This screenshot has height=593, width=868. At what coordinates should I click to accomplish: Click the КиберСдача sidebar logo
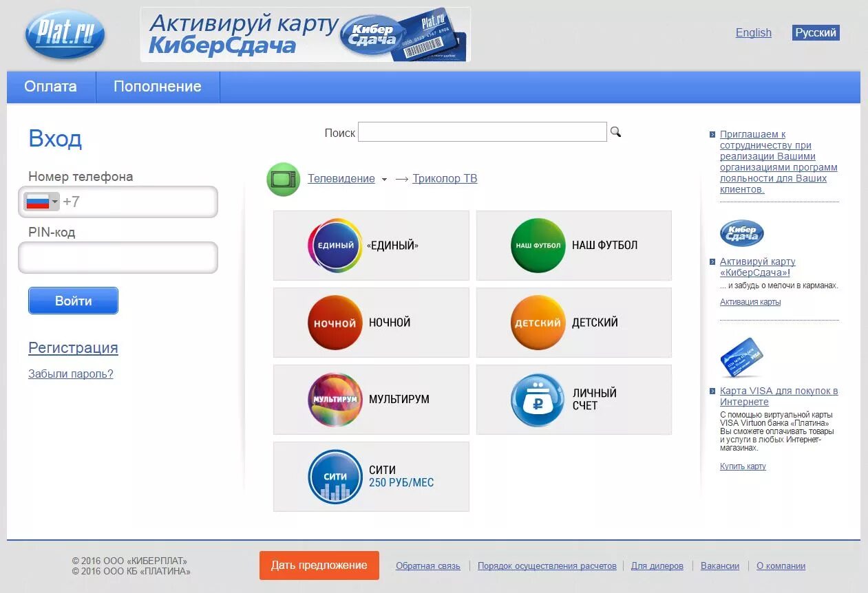(x=742, y=233)
